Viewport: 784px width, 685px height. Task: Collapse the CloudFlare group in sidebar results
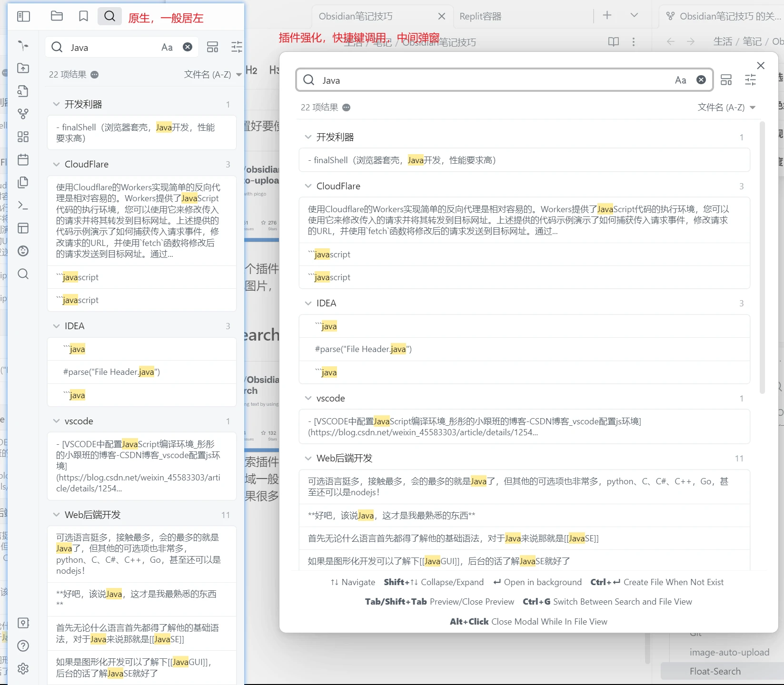click(x=56, y=164)
